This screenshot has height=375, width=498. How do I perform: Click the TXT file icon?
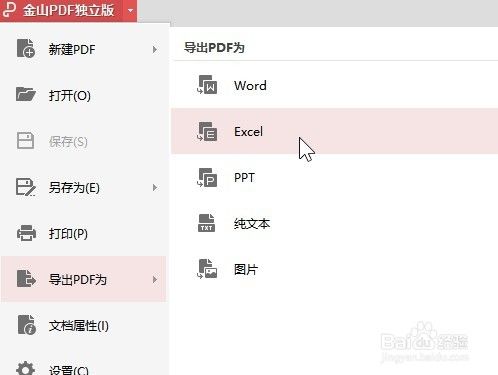point(207,223)
